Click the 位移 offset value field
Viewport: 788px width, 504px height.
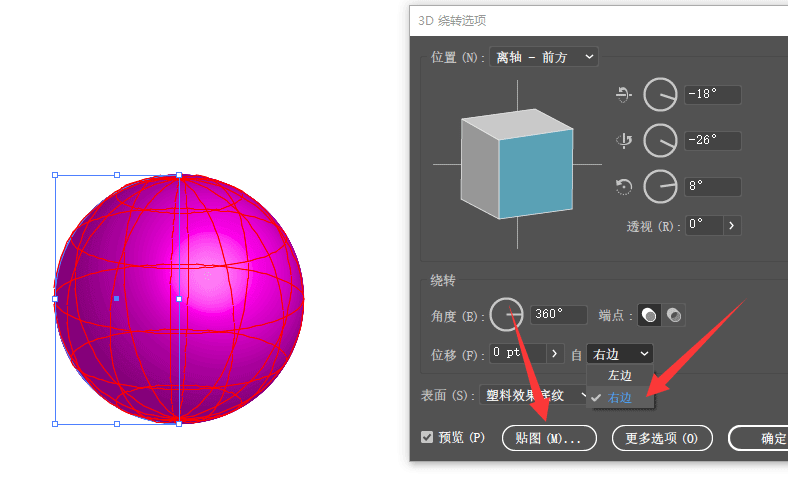[x=518, y=354]
